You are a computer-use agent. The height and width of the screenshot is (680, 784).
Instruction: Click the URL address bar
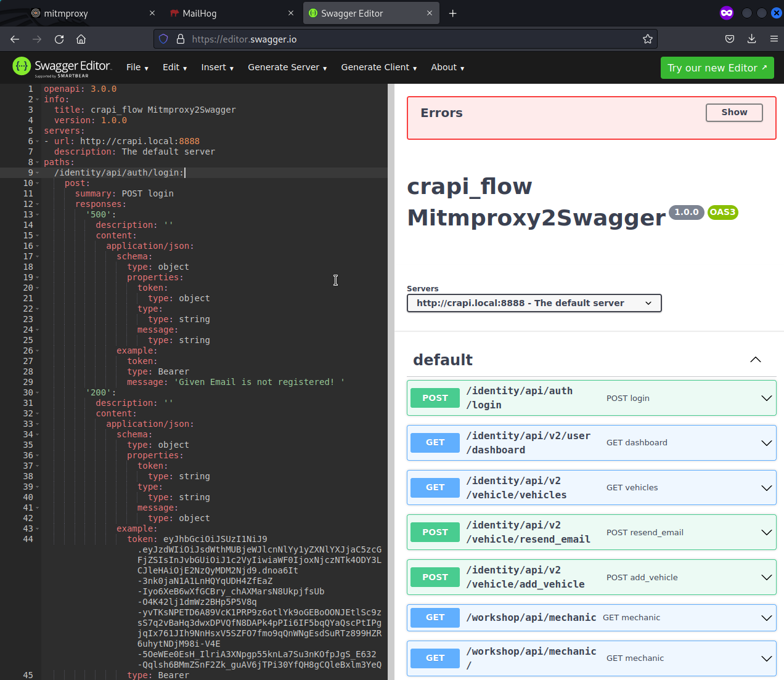pos(407,39)
